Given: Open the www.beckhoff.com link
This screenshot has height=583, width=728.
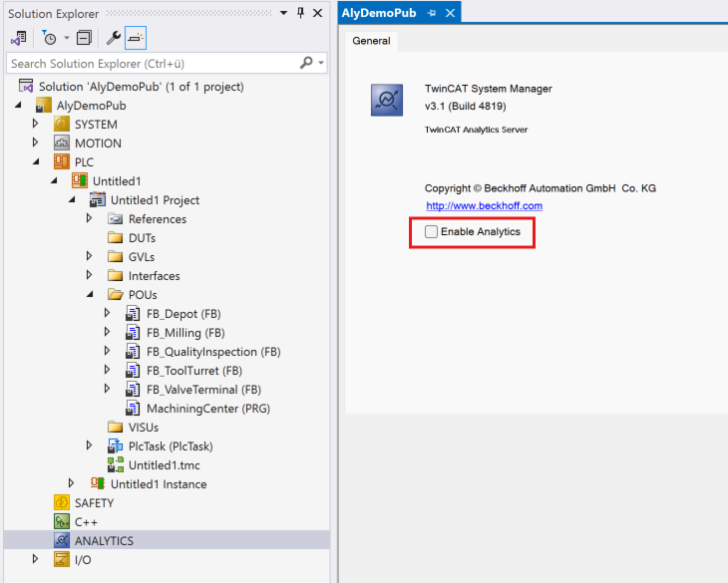Looking at the screenshot, I should click(484, 205).
